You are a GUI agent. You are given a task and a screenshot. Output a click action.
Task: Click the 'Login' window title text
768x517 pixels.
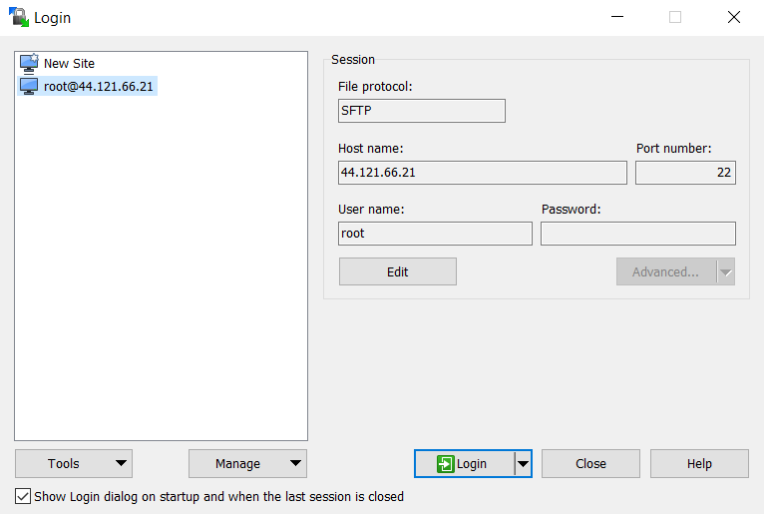[52, 18]
